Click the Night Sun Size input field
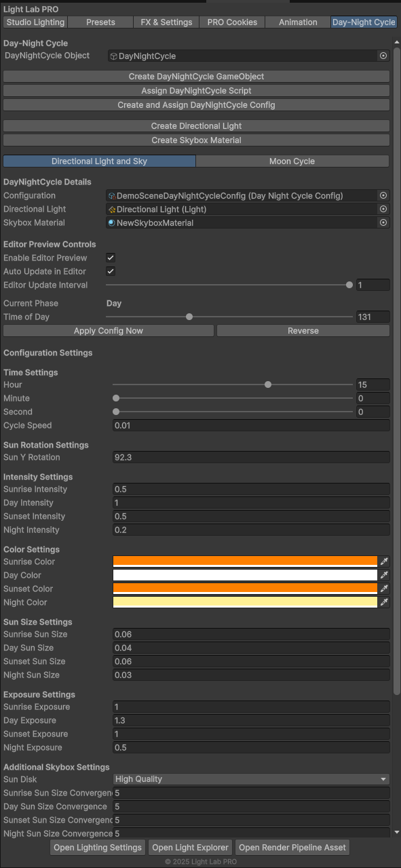The width and height of the screenshot is (401, 868). 251,675
